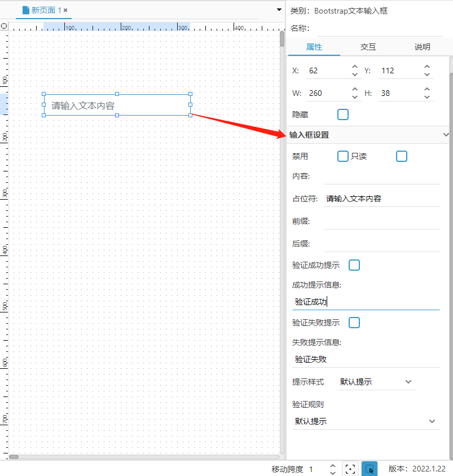
Task: Click the canvas horizontal scrollbar
Action: tap(14, 457)
